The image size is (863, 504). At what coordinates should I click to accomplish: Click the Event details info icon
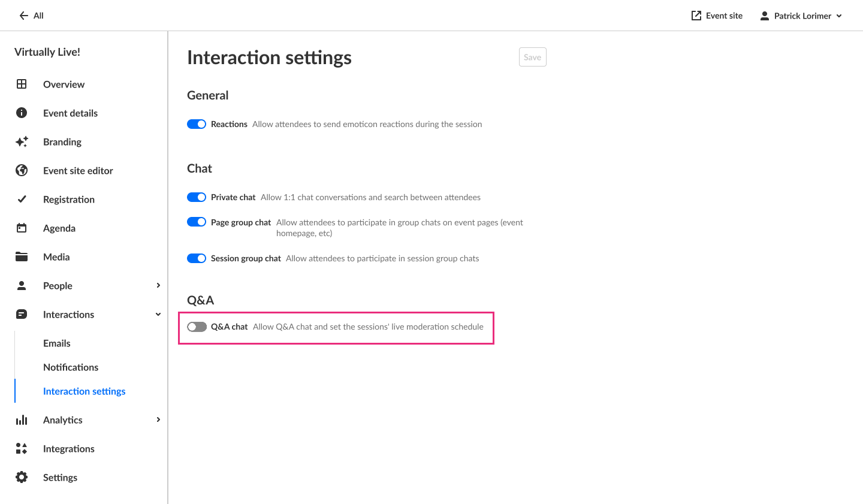pyautogui.click(x=22, y=113)
